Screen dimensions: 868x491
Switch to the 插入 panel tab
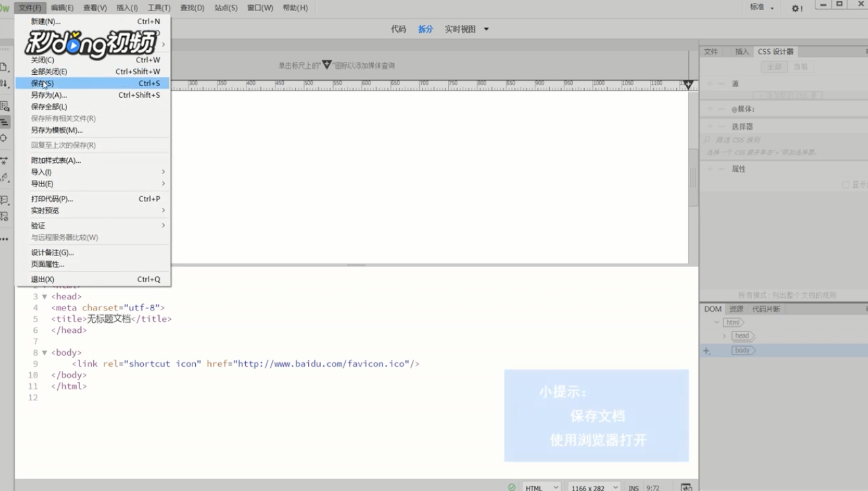[742, 51]
